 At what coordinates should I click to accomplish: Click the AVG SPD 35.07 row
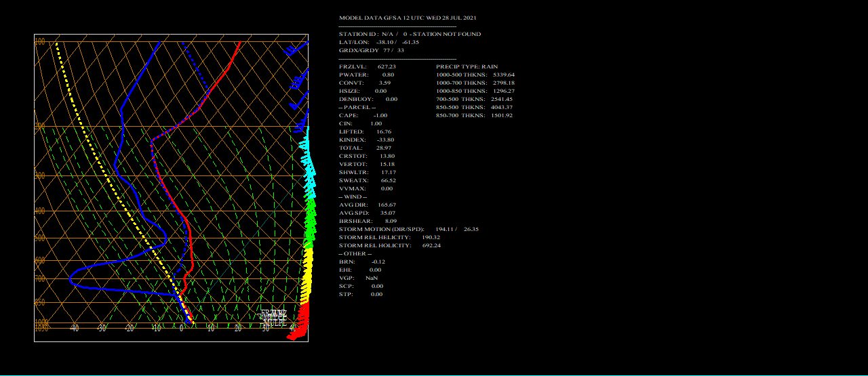(367, 213)
